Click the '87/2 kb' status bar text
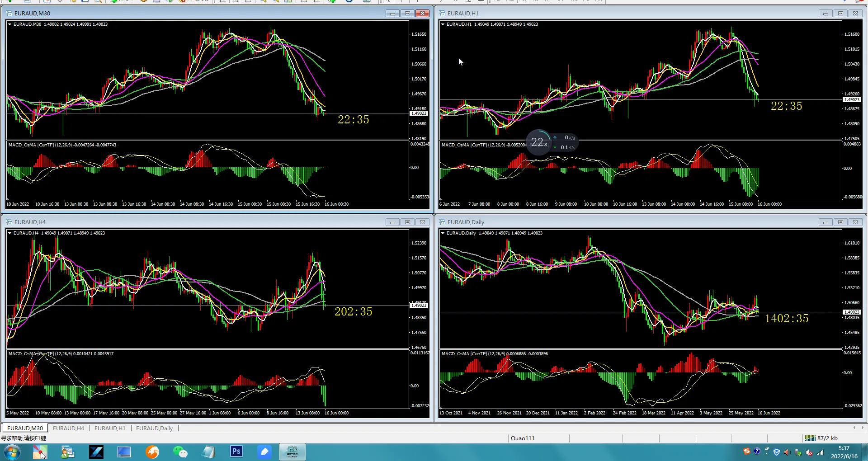This screenshot has width=868, height=461. point(827,438)
